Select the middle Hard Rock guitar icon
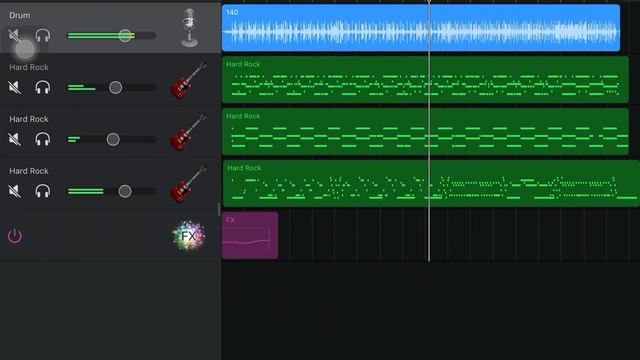 (188, 132)
